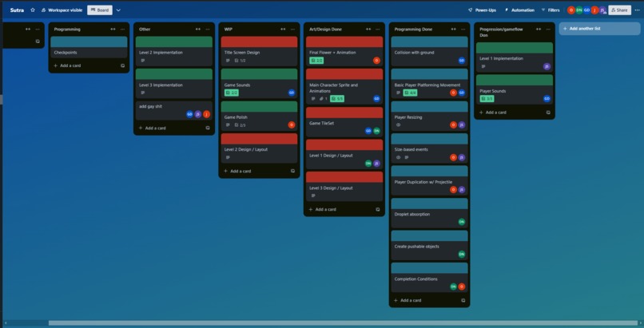Share the board
644x328 pixels.
(x=619, y=10)
